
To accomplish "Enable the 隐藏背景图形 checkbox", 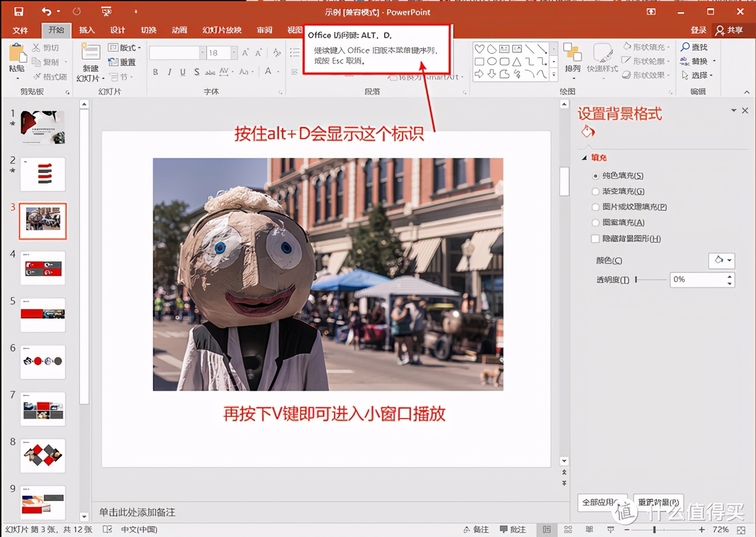I will [595, 238].
